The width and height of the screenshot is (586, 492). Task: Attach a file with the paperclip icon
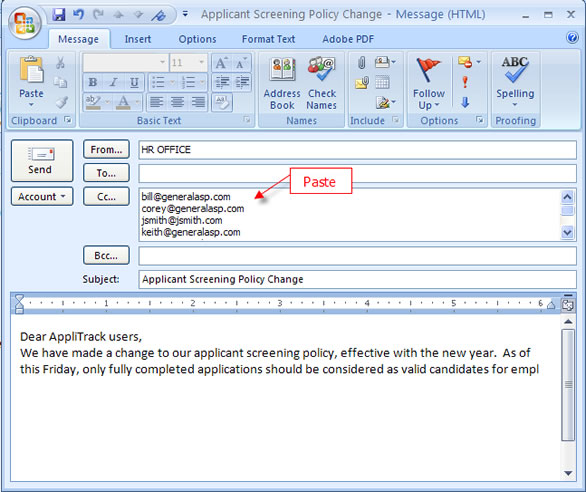click(361, 62)
